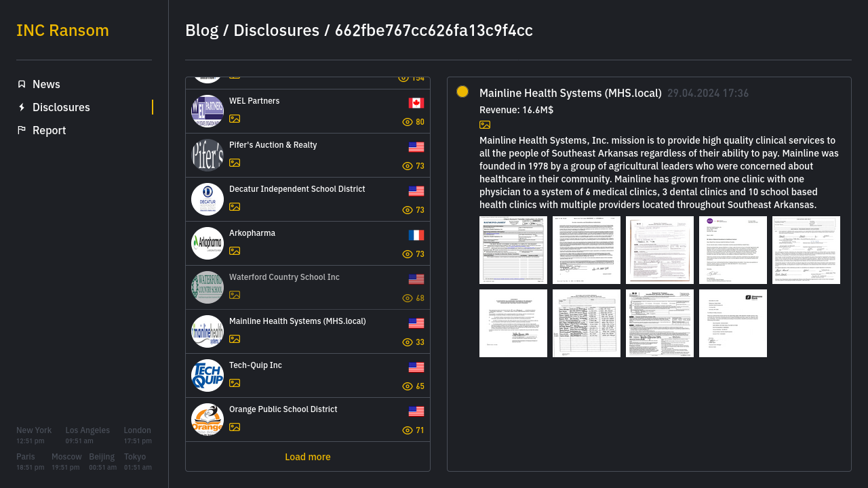Click the yellow status dot beside Mainline Health title
This screenshot has width=868, height=488.
[462, 91]
